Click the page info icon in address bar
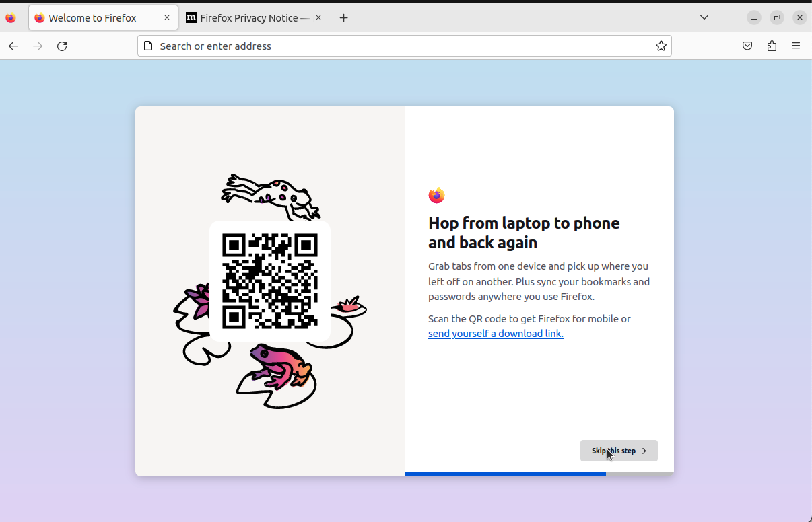 pyautogui.click(x=148, y=46)
